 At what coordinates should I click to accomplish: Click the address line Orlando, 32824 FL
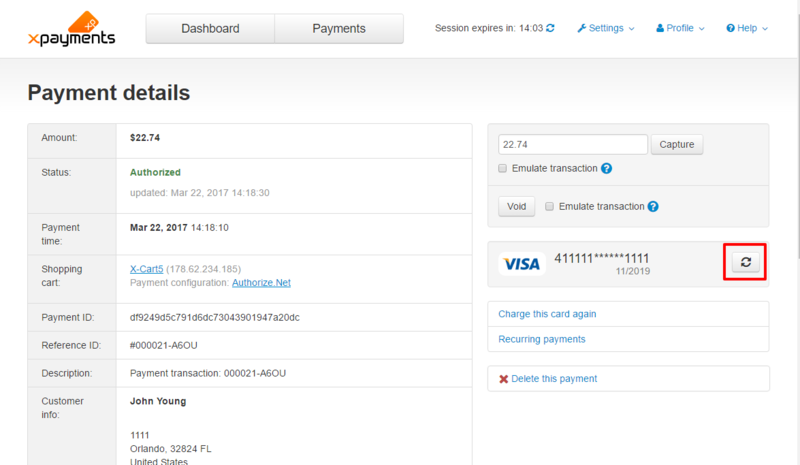pyautogui.click(x=170, y=449)
